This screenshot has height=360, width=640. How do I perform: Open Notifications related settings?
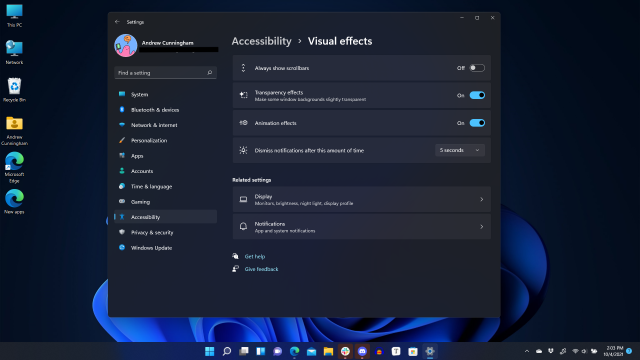tap(362, 227)
